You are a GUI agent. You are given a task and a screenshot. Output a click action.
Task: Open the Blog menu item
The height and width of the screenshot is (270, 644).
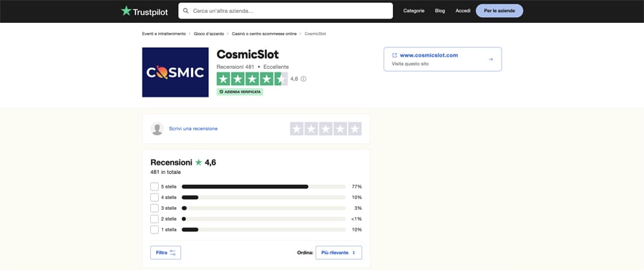tap(440, 11)
